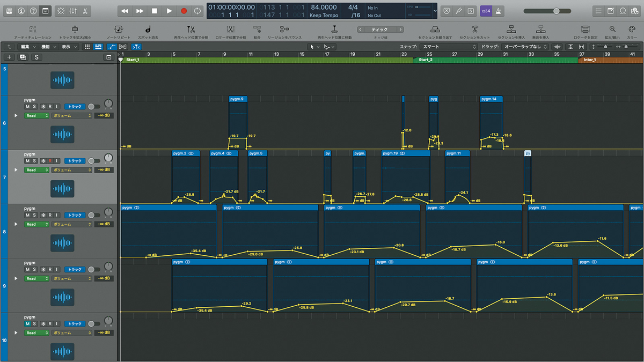The height and width of the screenshot is (362, 644).
Task: Open the 表示 menu
Action: (68, 47)
